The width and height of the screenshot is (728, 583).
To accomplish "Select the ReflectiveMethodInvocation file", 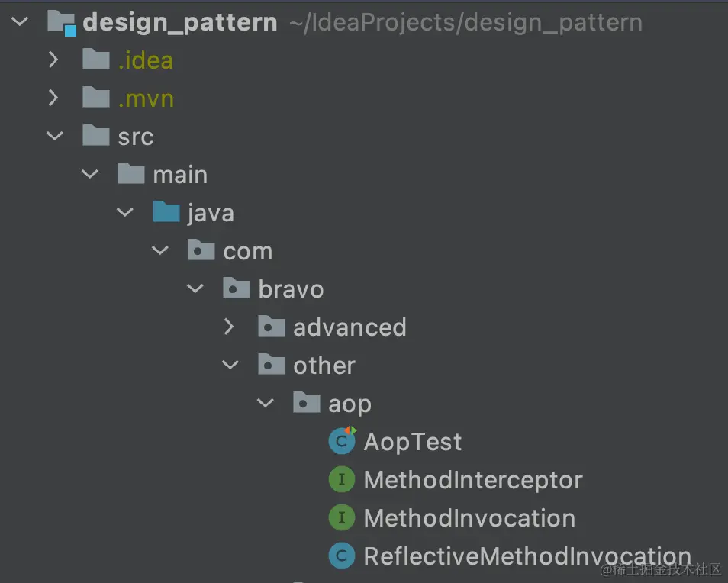I will tap(527, 556).
